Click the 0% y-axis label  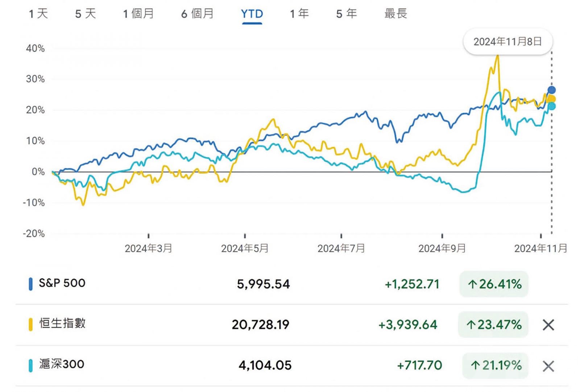pos(38,171)
